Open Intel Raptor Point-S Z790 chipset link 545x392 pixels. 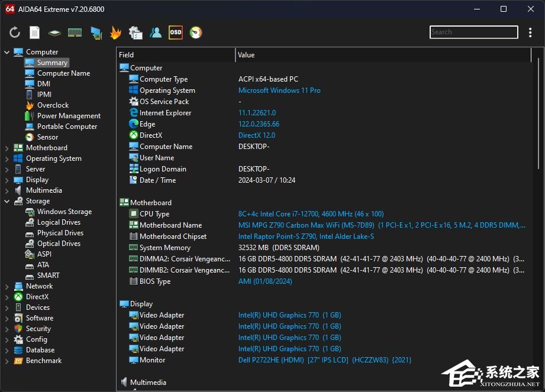pos(306,237)
